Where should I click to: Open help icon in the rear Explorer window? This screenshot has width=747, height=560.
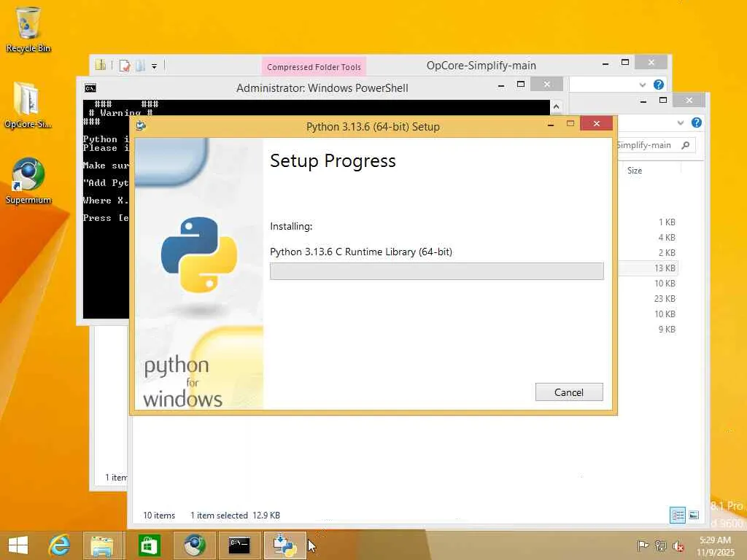coord(659,85)
